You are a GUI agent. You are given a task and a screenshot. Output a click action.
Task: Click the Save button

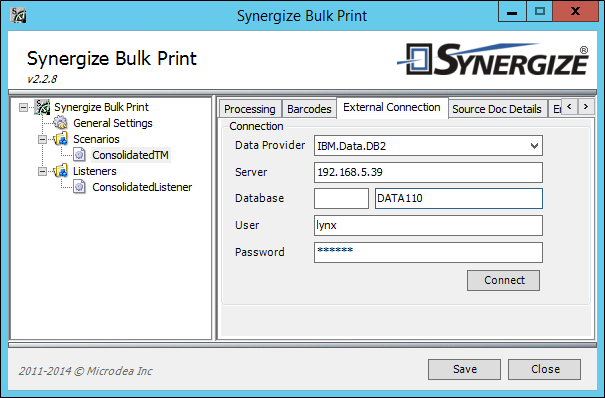click(x=465, y=369)
